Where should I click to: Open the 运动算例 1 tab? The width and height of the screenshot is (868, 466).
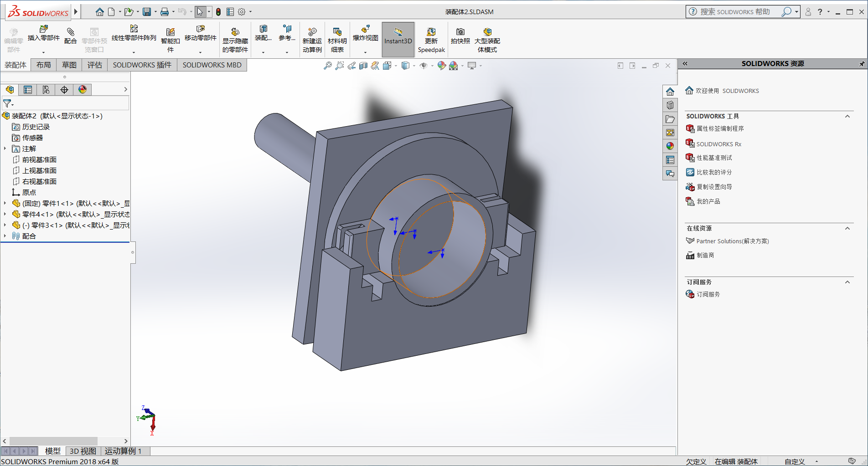[x=123, y=451]
